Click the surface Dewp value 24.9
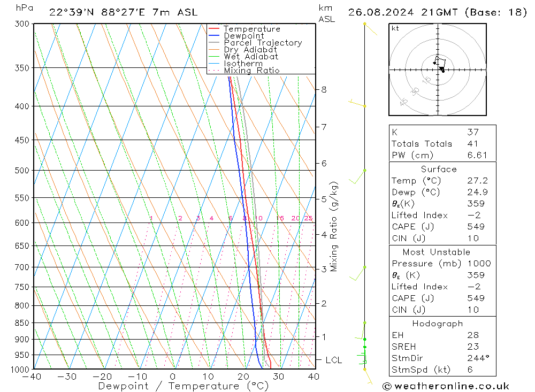The width and height of the screenshot is (535, 392). click(x=478, y=193)
